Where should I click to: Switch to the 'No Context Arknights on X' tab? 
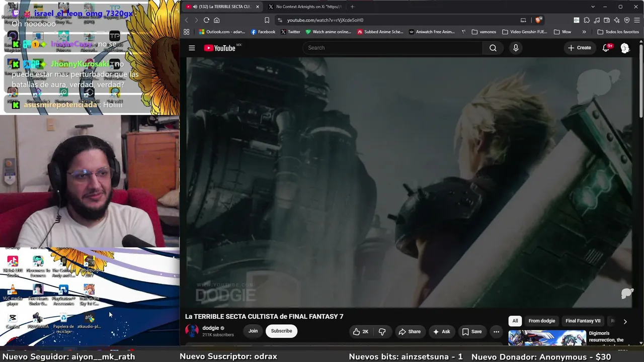pyautogui.click(x=304, y=7)
